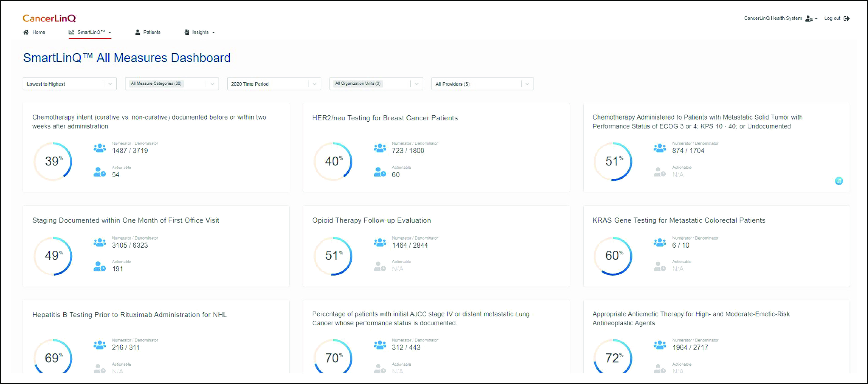The width and height of the screenshot is (868, 384).
Task: Click CancerLinQ Health System account name
Action: pyautogui.click(x=773, y=18)
